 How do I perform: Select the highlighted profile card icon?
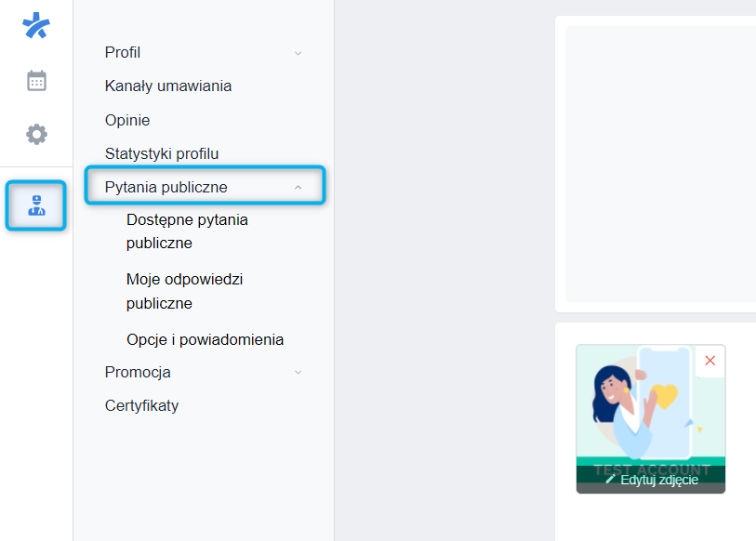[x=35, y=206]
